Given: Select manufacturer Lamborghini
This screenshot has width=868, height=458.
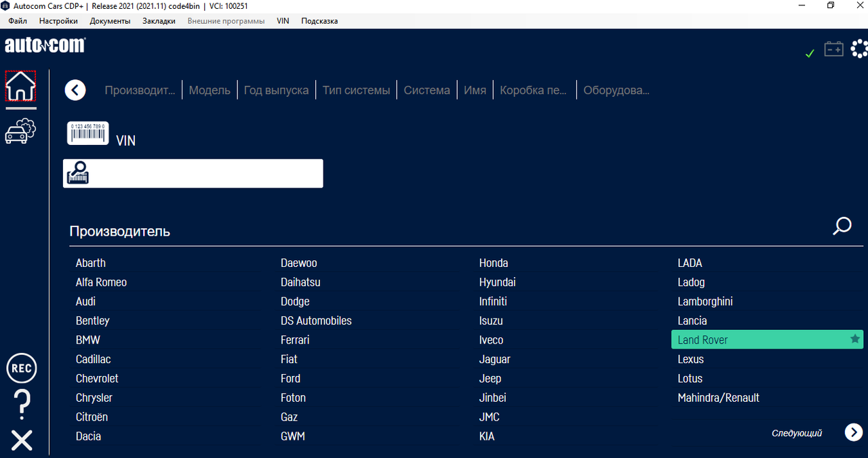Looking at the screenshot, I should tap(705, 301).
